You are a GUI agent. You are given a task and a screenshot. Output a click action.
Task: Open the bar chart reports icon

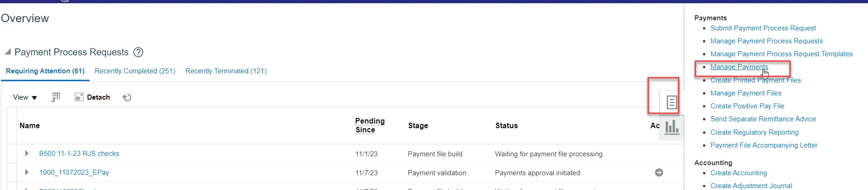[672, 127]
